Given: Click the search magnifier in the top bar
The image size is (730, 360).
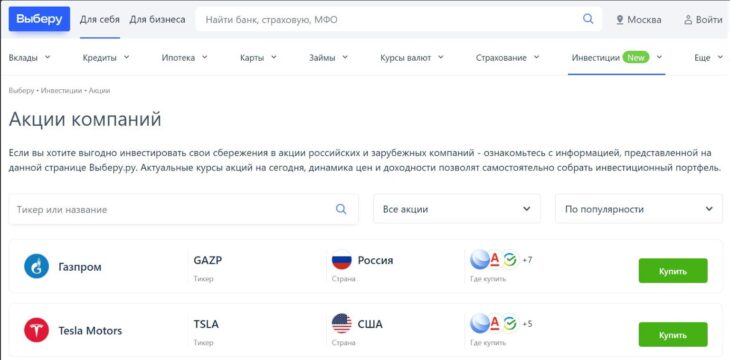Looking at the screenshot, I should 588,19.
